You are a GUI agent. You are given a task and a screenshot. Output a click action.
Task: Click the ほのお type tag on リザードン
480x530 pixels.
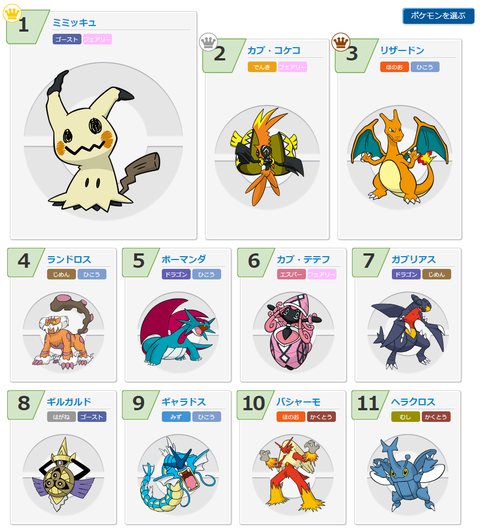pos(394,67)
